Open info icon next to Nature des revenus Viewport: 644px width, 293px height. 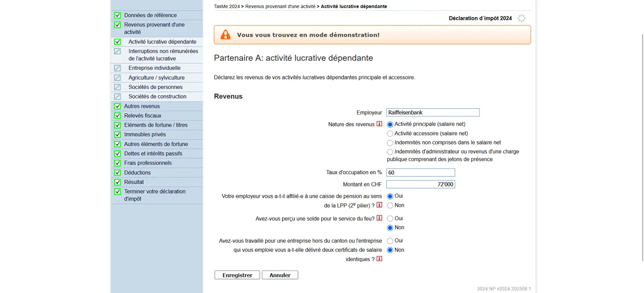pyautogui.click(x=379, y=124)
